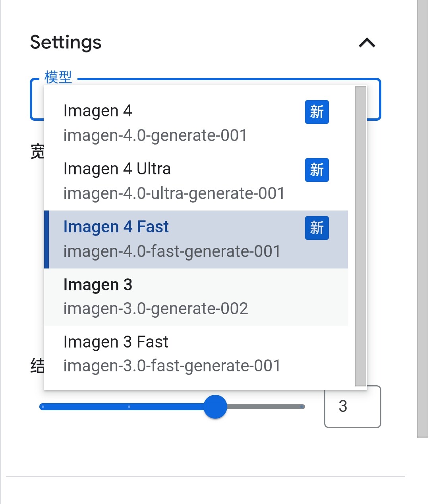The image size is (429, 504).
Task: Click imagen-4.0-generate-001 identifier text
Action: point(155,135)
